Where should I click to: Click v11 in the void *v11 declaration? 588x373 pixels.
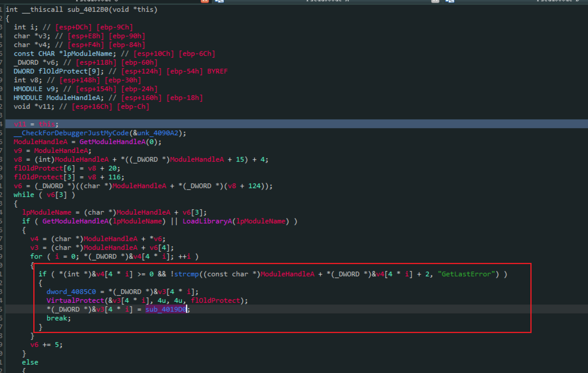click(45, 107)
